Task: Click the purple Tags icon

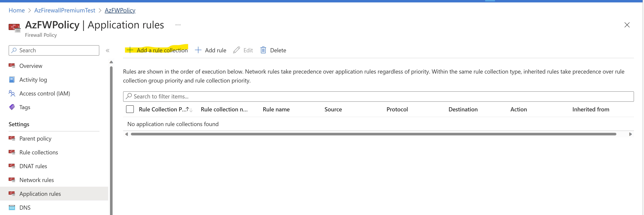Action: point(12,107)
